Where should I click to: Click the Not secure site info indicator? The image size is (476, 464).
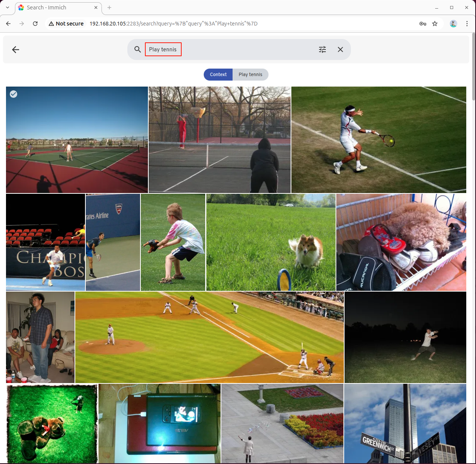pos(66,24)
